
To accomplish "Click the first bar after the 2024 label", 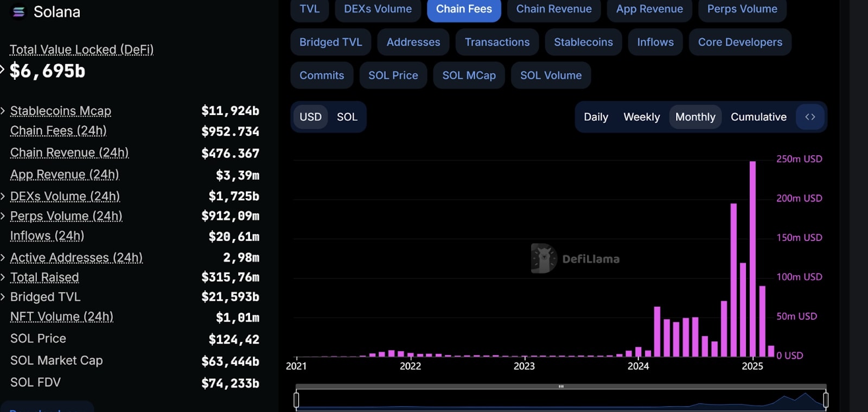I will click(648, 353).
